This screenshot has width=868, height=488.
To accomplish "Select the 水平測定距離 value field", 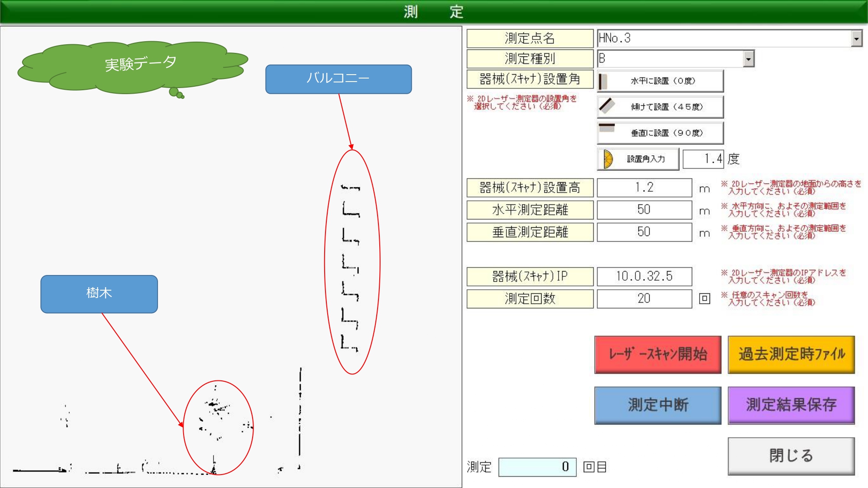I will [x=644, y=210].
